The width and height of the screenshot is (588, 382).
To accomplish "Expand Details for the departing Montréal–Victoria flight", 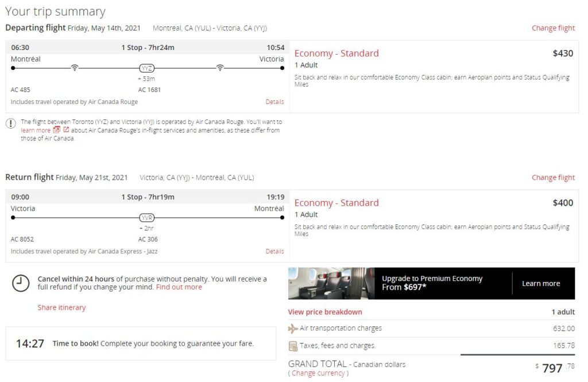I will [x=274, y=102].
